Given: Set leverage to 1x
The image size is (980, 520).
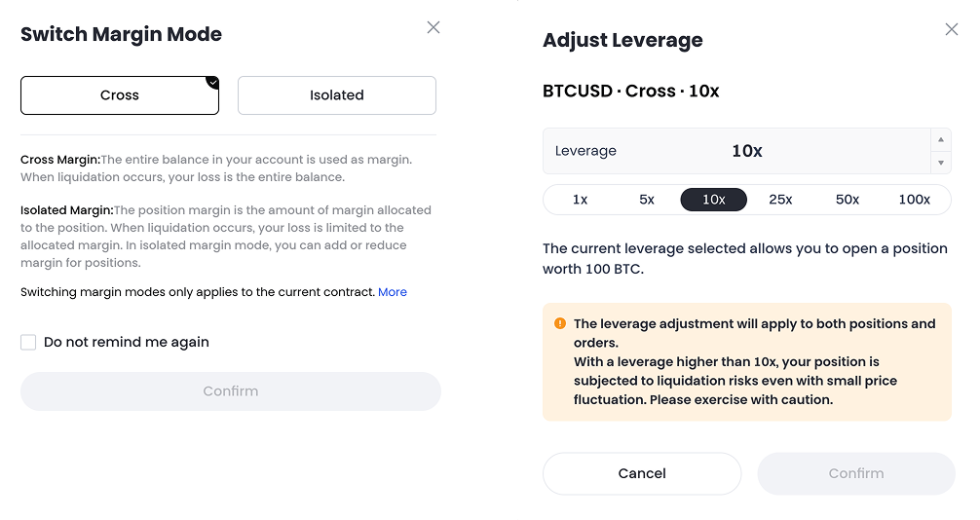Looking at the screenshot, I should click(580, 200).
